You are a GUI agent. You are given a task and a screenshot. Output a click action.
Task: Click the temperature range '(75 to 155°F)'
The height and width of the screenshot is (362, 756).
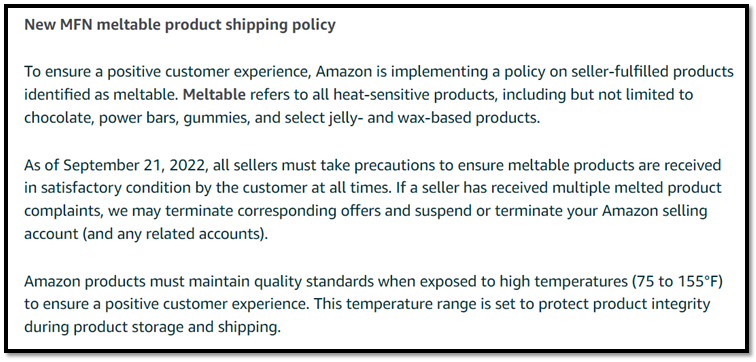pyautogui.click(x=677, y=282)
